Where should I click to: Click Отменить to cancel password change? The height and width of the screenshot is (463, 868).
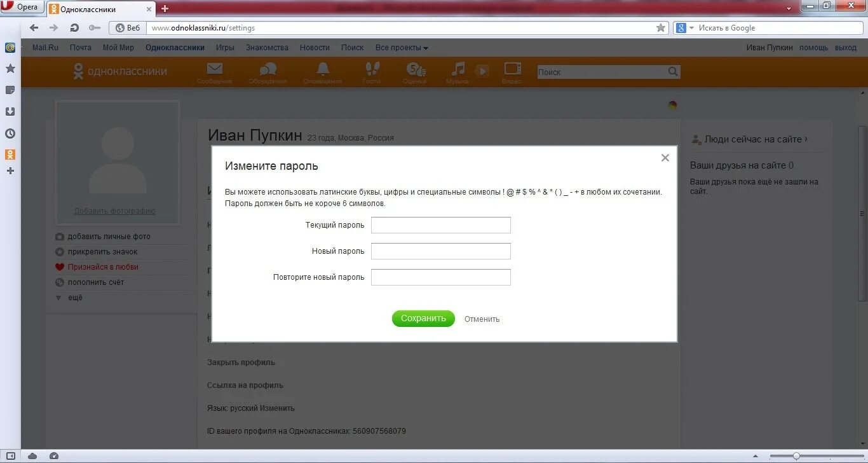482,319
